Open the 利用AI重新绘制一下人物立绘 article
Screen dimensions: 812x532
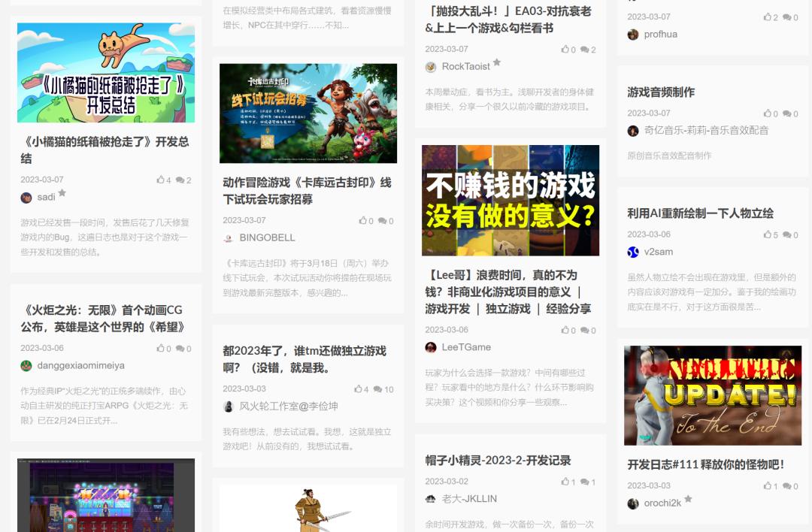700,213
